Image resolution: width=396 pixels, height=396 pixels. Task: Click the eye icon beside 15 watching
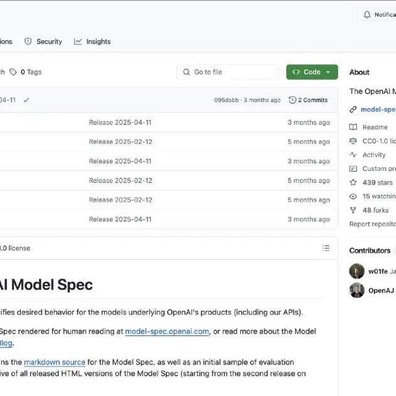click(x=353, y=196)
